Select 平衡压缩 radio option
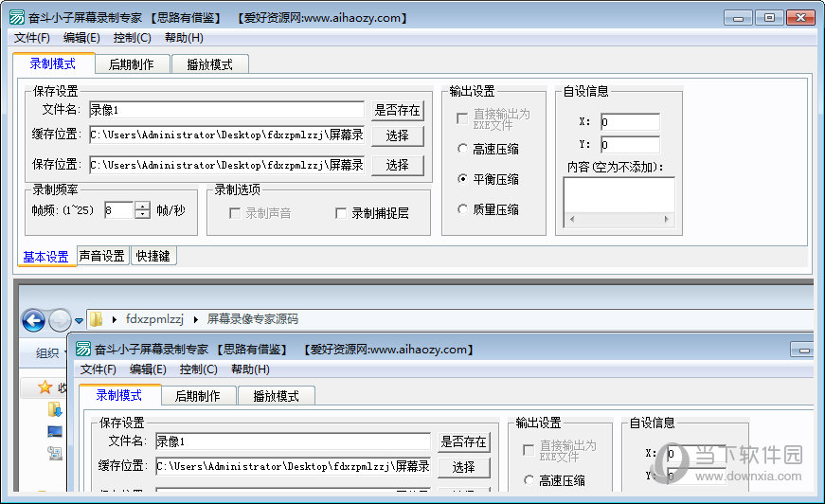This screenshot has height=504, width=825. 462,179
